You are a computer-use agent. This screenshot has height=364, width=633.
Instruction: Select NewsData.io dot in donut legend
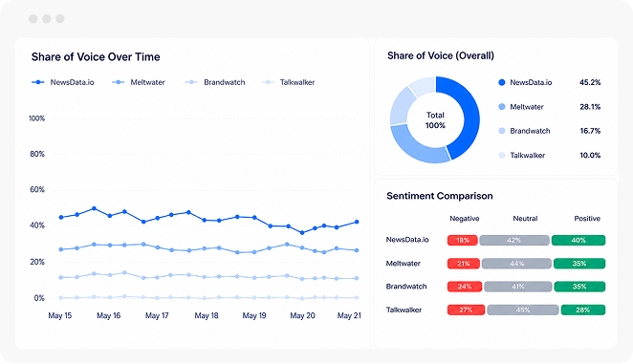pos(502,82)
